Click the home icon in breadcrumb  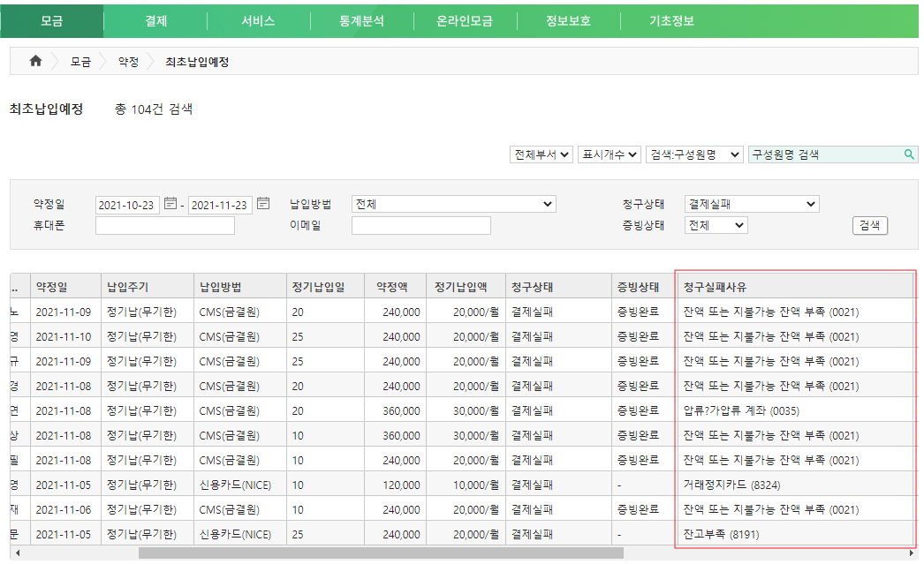[35, 62]
